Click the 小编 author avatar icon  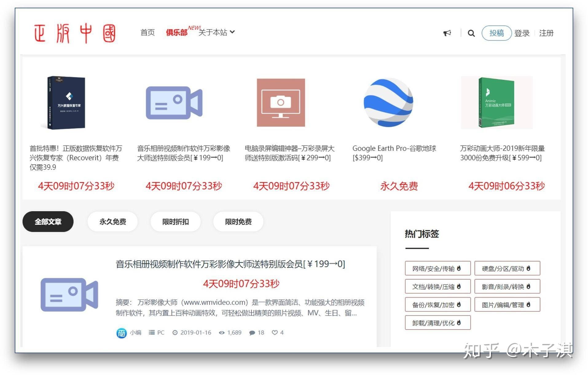pyautogui.click(x=121, y=333)
